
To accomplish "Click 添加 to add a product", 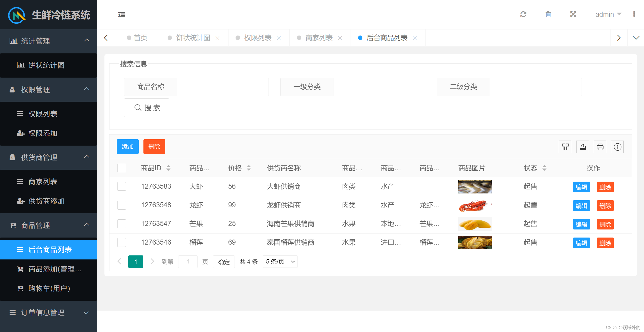I will click(x=127, y=146).
